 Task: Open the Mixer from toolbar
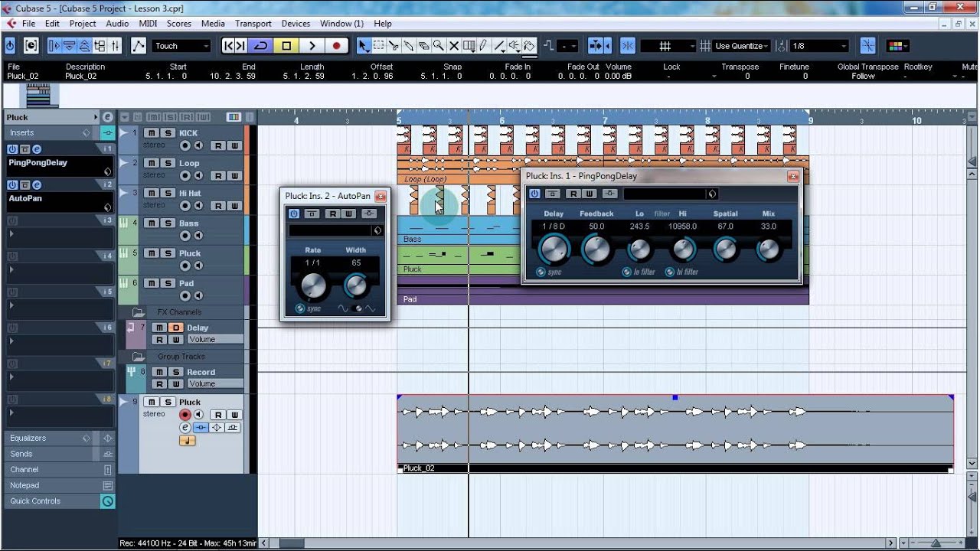[x=115, y=46]
